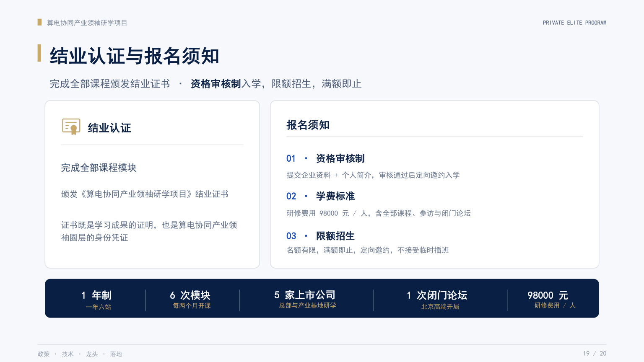
Task: Click the header text 算电协同产业领袖研学项目
Action: (x=87, y=23)
